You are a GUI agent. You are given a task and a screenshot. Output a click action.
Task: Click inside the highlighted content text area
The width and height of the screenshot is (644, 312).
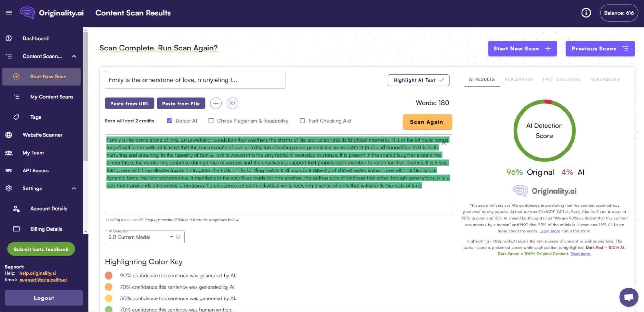[x=278, y=174]
